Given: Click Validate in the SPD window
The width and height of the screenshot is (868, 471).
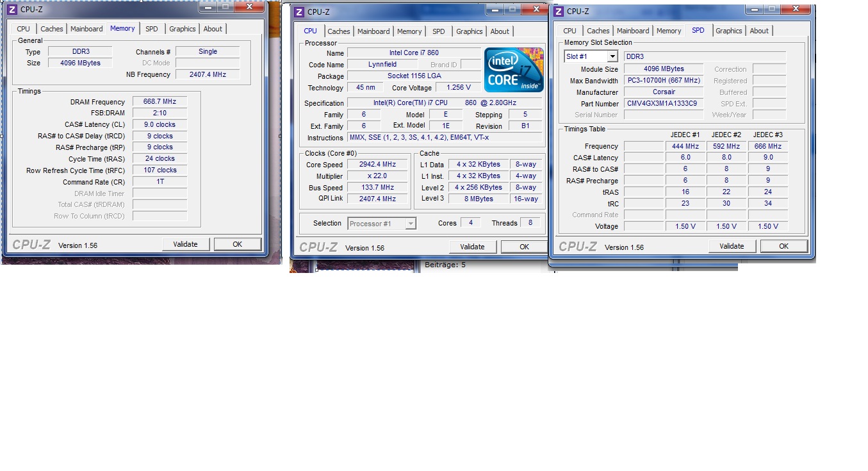Looking at the screenshot, I should click(x=732, y=246).
